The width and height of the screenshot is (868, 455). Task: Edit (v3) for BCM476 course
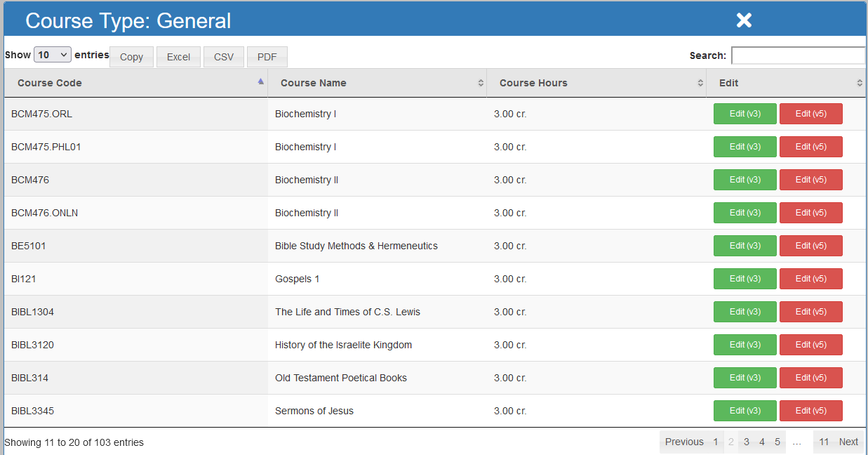point(745,180)
